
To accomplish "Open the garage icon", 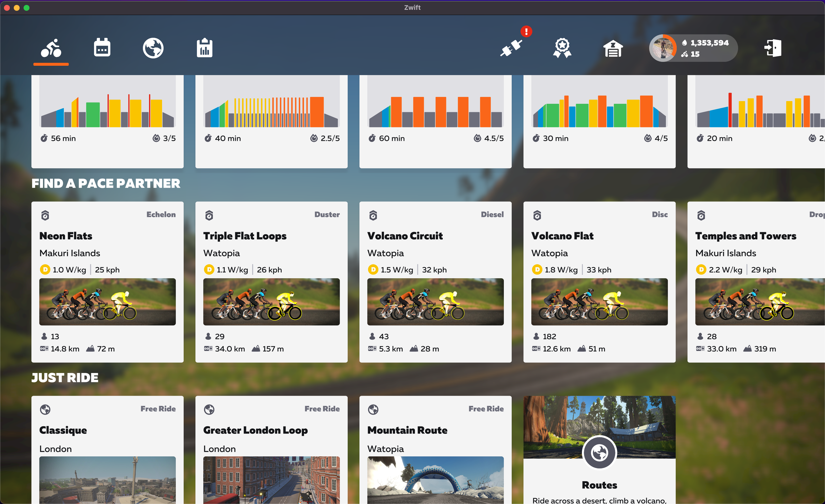I will pos(613,48).
